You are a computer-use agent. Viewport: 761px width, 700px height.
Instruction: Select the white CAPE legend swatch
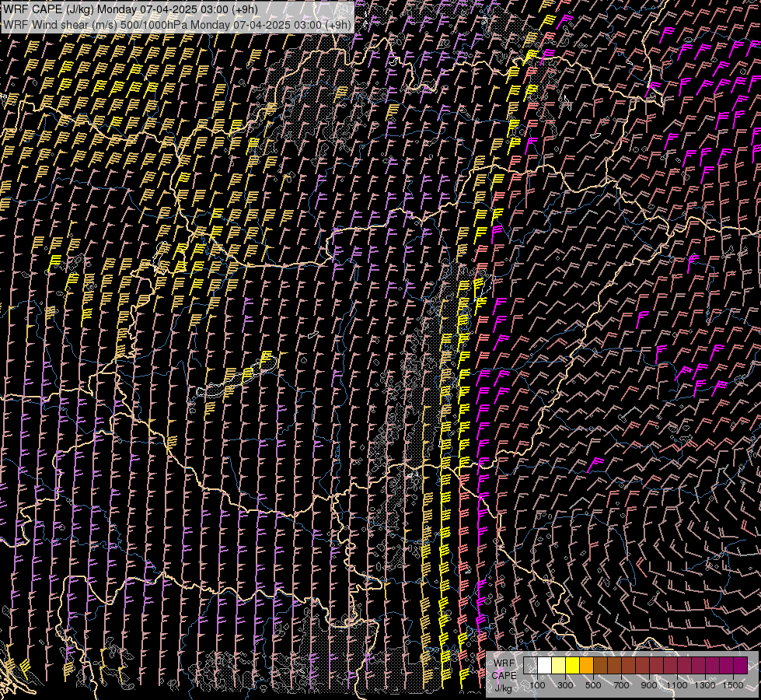pos(545,666)
